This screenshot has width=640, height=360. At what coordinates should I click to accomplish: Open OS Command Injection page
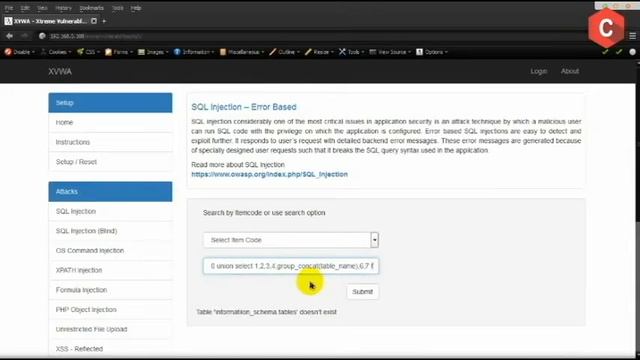point(110,250)
